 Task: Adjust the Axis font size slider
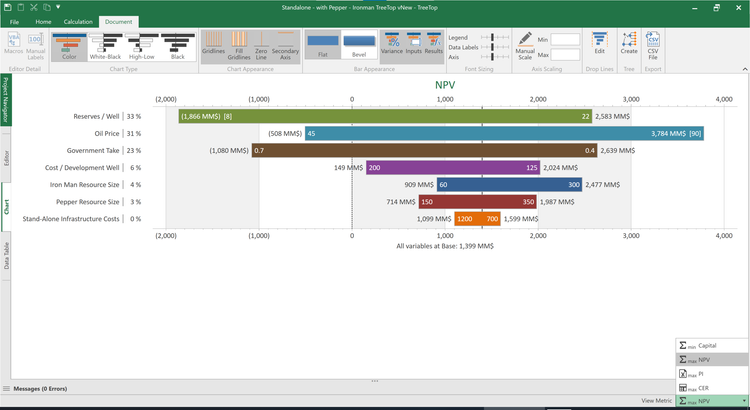tap(495, 56)
